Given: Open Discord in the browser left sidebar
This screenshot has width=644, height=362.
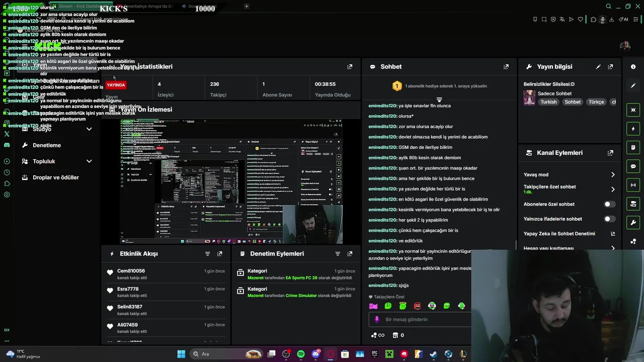Looking at the screenshot, I should [7, 145].
